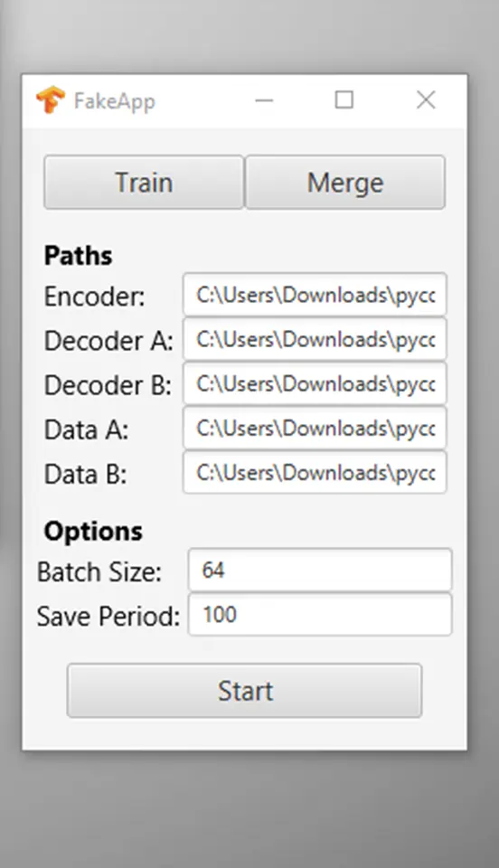The width and height of the screenshot is (499, 868).
Task: Select the Save Period field showing 100
Action: (x=320, y=615)
